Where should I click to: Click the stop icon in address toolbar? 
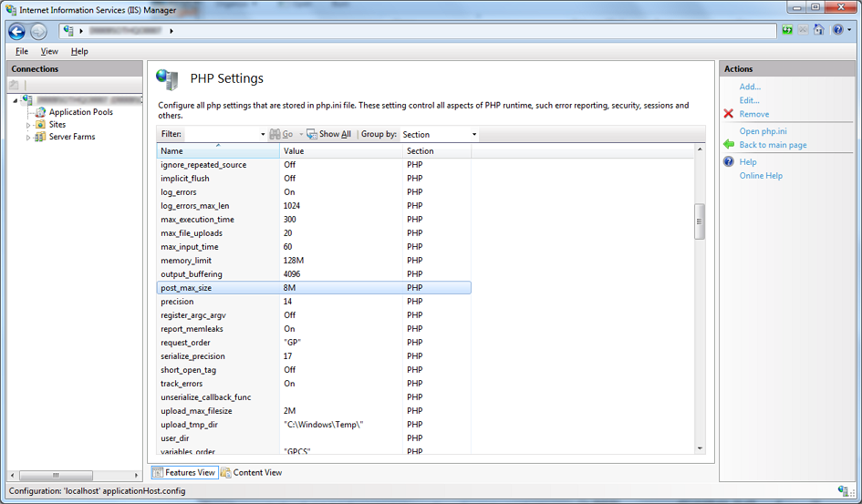click(804, 30)
